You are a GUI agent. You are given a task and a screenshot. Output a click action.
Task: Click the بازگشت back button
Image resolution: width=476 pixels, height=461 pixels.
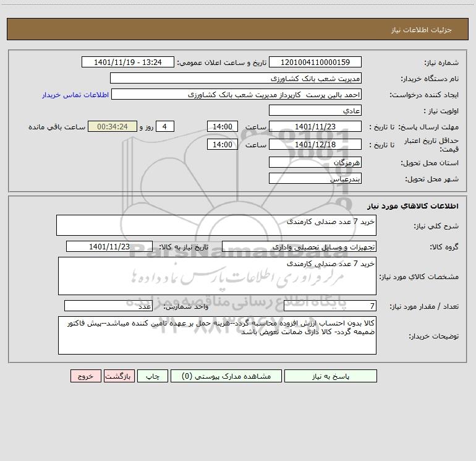click(x=119, y=376)
